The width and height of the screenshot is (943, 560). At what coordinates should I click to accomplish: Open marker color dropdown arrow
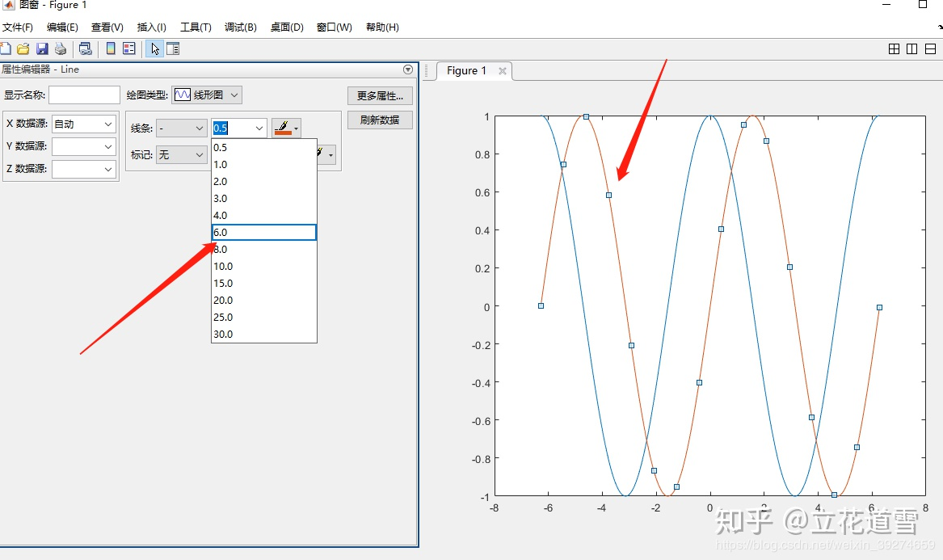pos(330,154)
